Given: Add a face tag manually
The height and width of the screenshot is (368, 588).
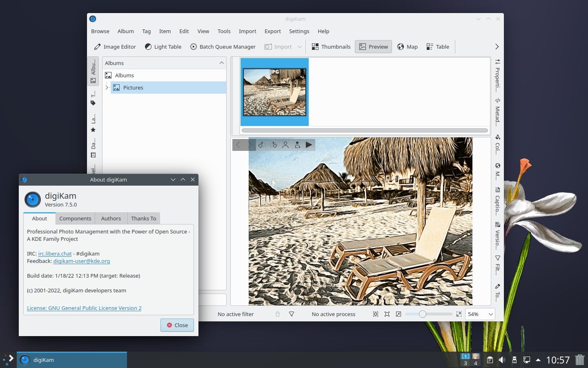Looking at the screenshot, I should coord(297,145).
